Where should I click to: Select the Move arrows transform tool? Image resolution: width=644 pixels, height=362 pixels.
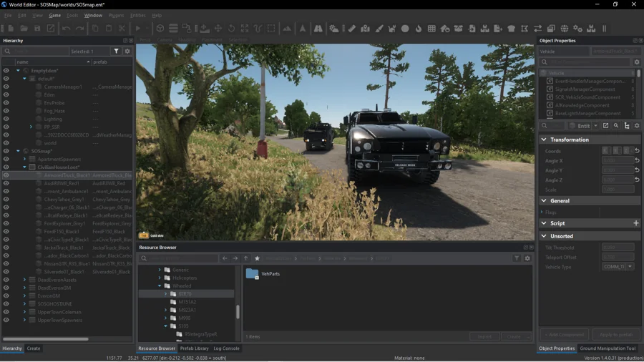pyautogui.click(x=218, y=29)
